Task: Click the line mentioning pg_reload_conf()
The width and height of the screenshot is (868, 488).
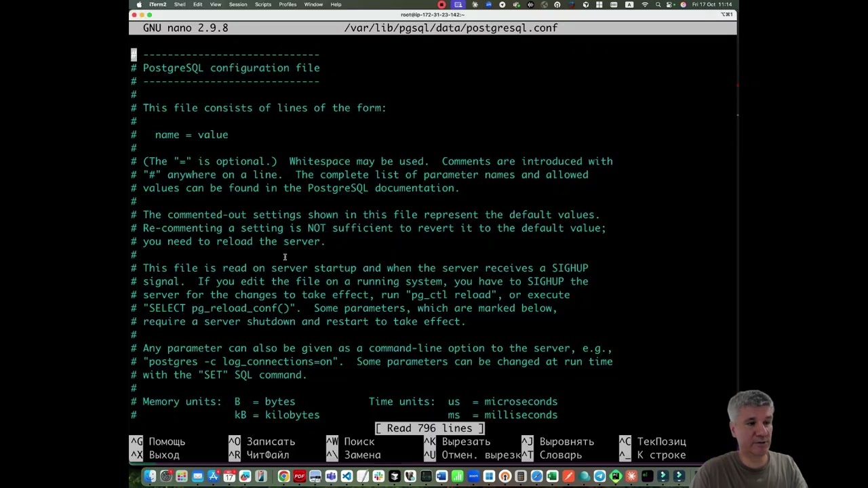Action: (344, 308)
